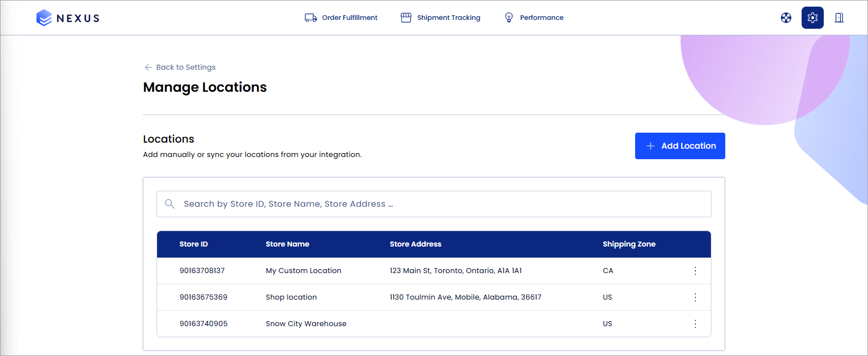Click the Shipment Tracking store icon
868x356 pixels.
pyautogui.click(x=406, y=18)
